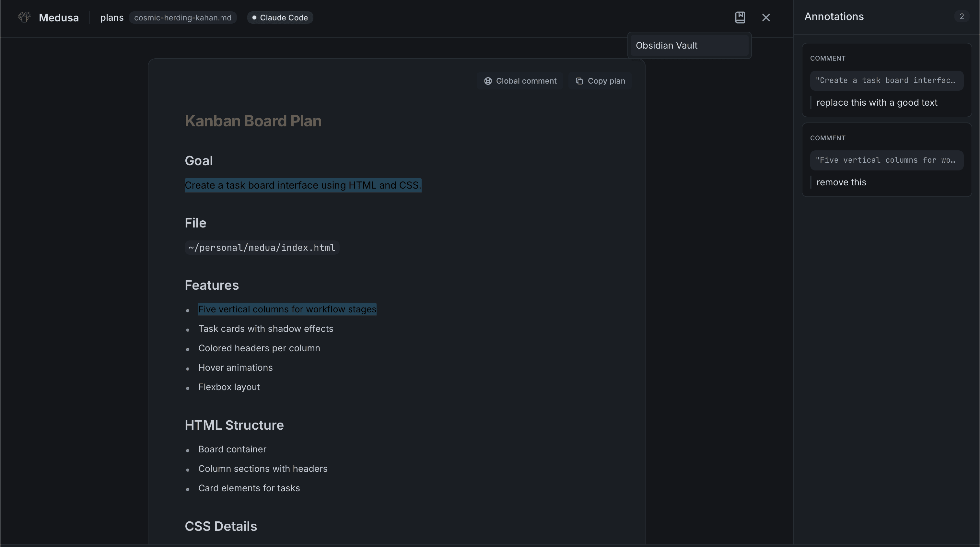Close the plan view with the X icon

pyautogui.click(x=766, y=17)
